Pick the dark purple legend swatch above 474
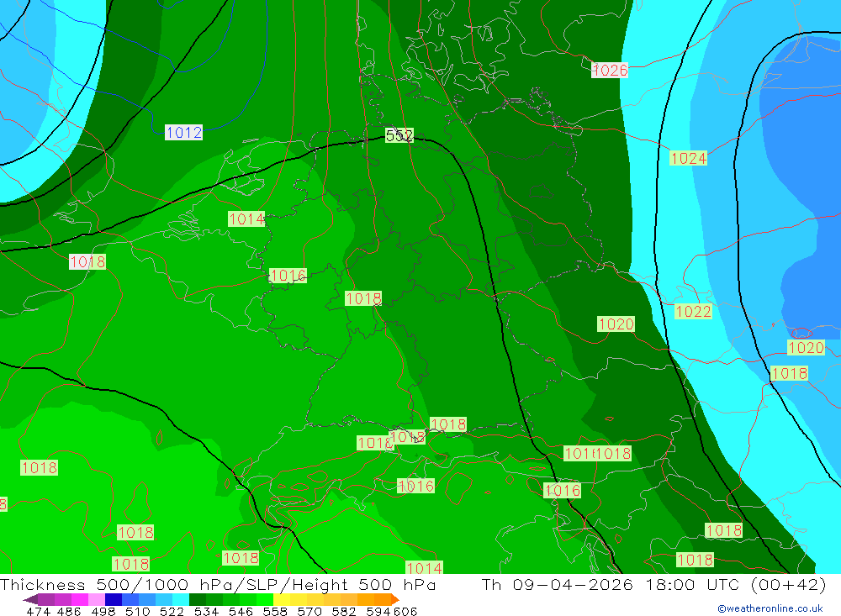Image resolution: width=841 pixels, height=616 pixels. (45, 599)
